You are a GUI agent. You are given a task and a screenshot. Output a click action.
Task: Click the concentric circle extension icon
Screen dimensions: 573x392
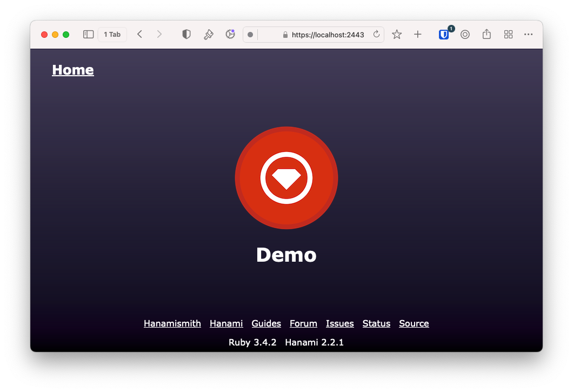(465, 35)
